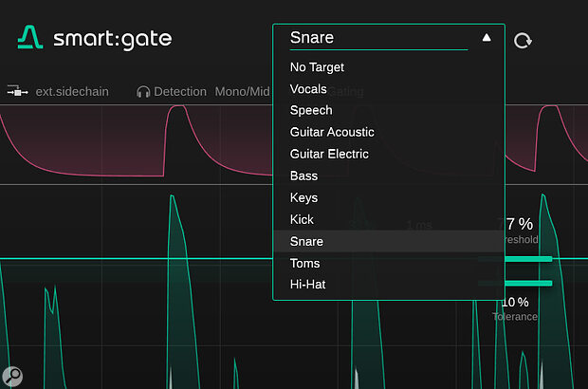Select No Target from profile list
588x389 pixels.
317,67
